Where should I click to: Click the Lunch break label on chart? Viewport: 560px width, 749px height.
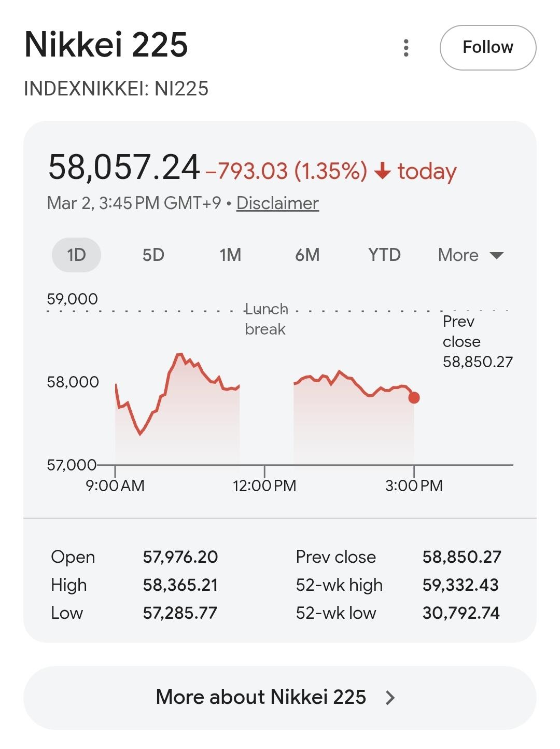coord(265,319)
